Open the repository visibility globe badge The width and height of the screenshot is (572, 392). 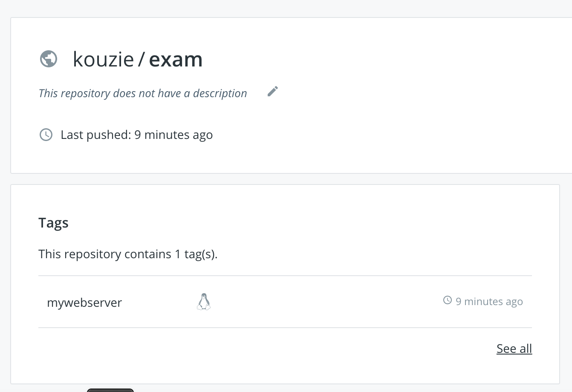coord(48,59)
